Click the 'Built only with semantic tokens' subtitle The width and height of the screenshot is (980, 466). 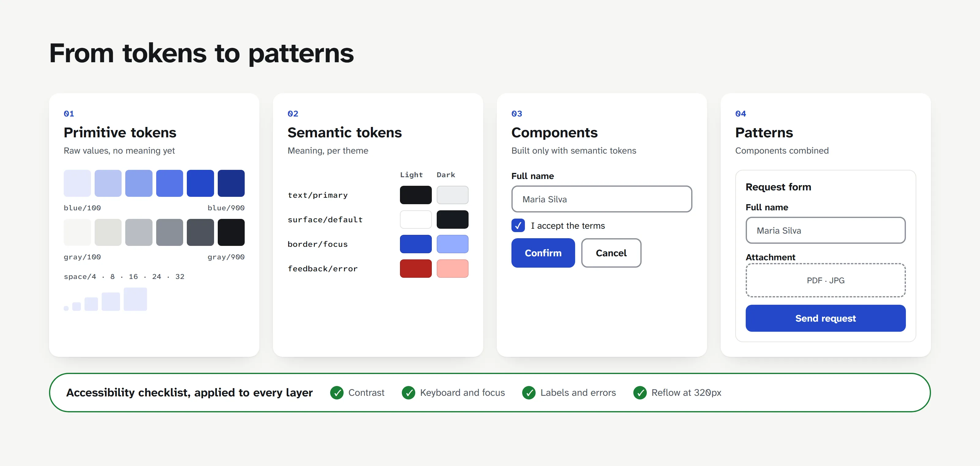(573, 151)
